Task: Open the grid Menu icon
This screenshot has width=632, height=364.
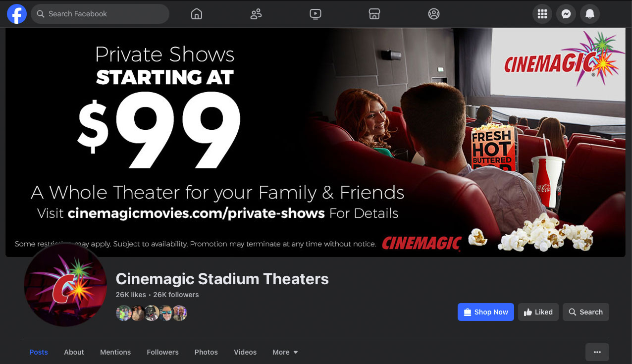Action: tap(542, 14)
